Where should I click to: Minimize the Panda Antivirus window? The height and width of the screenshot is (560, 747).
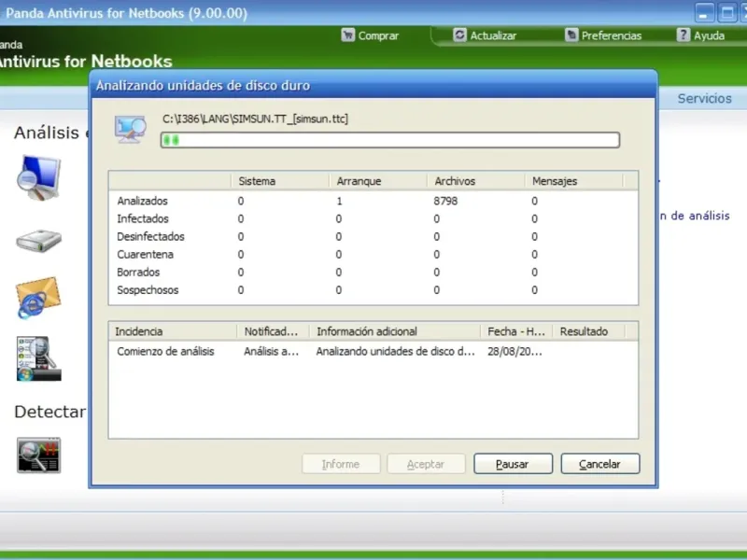click(x=704, y=12)
